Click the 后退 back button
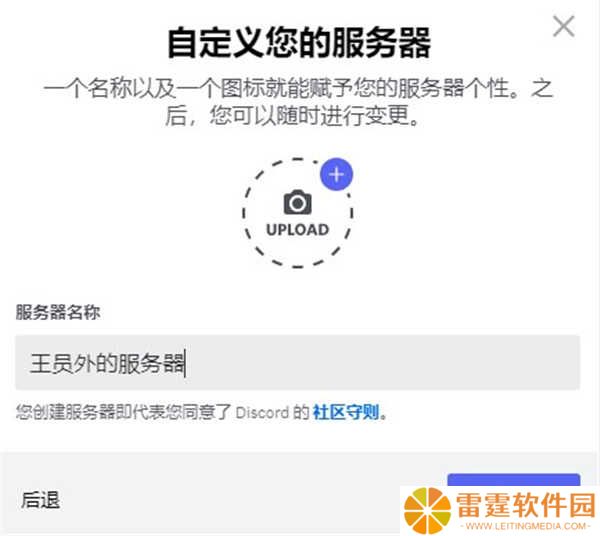 click(x=40, y=500)
